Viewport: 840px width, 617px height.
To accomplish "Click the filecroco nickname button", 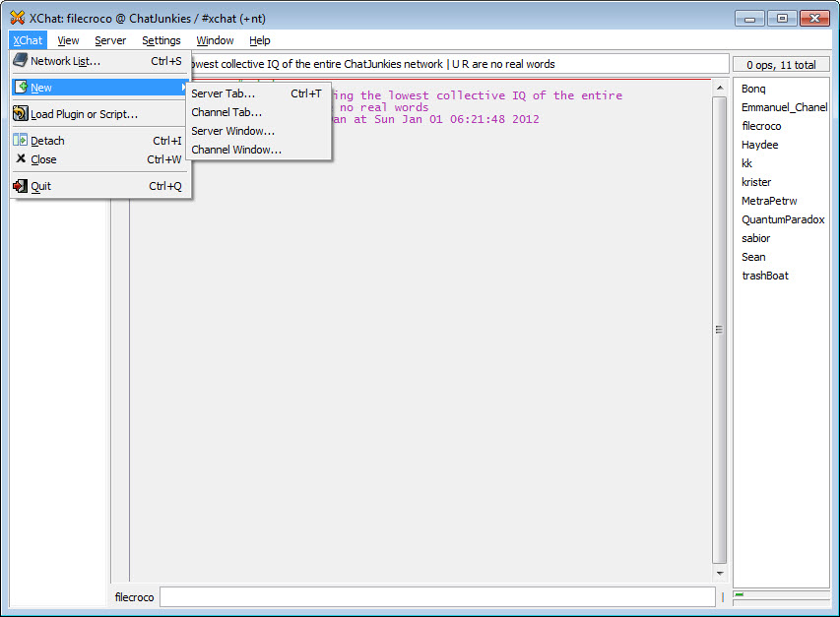I will [135, 597].
